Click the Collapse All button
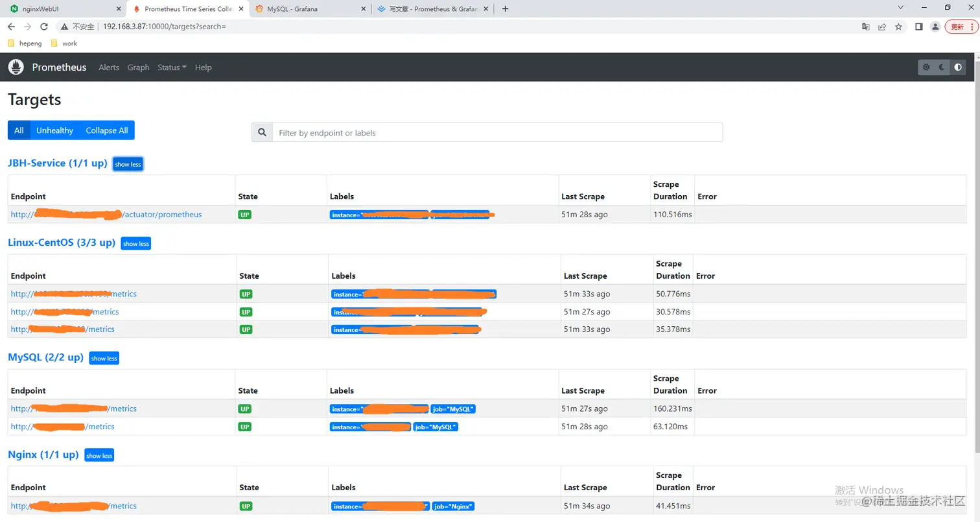The width and height of the screenshot is (980, 522). click(x=107, y=130)
